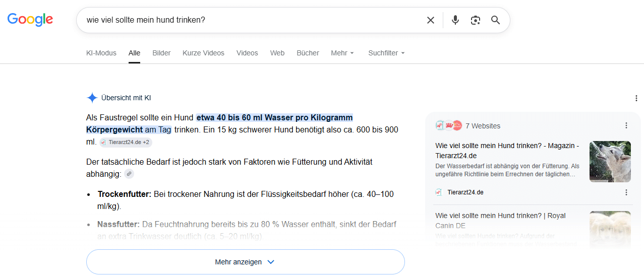The height and width of the screenshot is (279, 644).
Task: Click the 'Trockenfutter:' bullet text
Action: pyautogui.click(x=125, y=194)
